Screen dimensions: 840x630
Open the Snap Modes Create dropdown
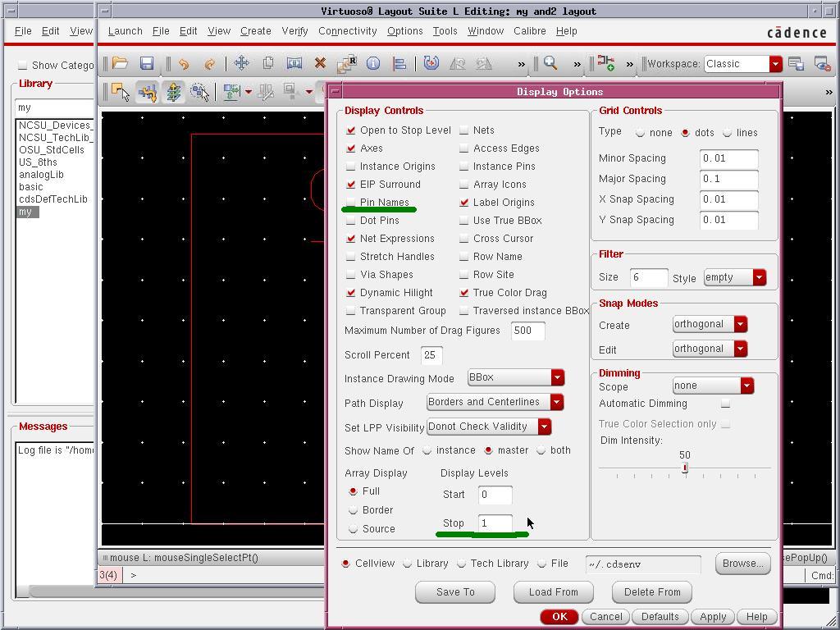point(710,324)
